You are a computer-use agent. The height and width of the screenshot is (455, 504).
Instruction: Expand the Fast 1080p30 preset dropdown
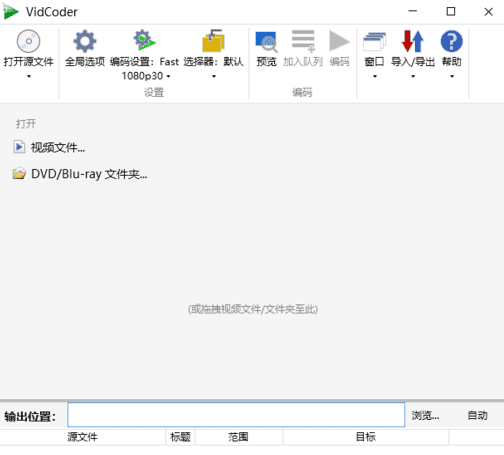pyautogui.click(x=168, y=76)
